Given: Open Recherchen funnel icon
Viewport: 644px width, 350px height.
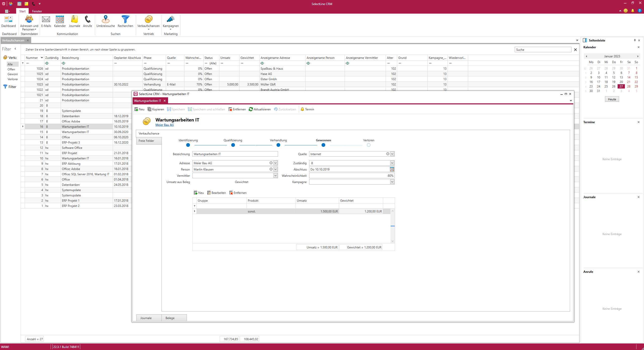Looking at the screenshot, I should [125, 21].
